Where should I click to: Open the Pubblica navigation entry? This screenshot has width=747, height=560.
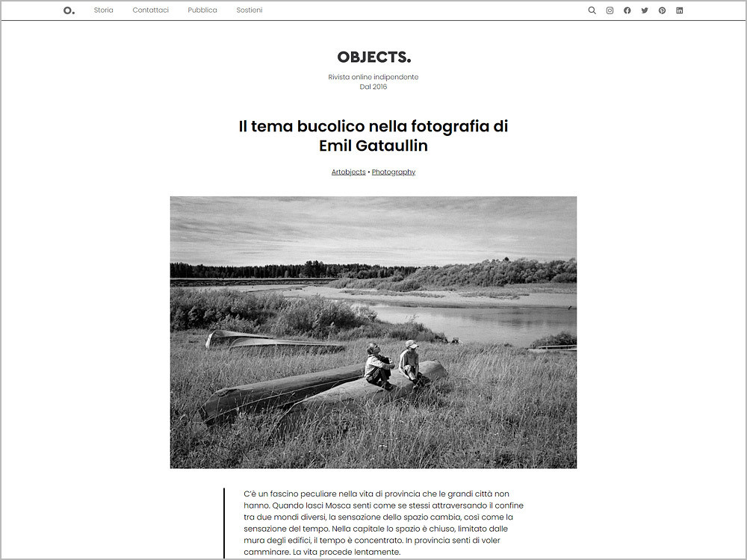pos(202,10)
